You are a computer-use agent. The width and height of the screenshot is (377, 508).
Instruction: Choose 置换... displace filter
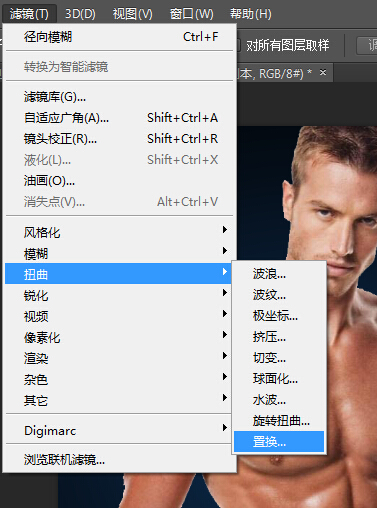(x=279, y=442)
